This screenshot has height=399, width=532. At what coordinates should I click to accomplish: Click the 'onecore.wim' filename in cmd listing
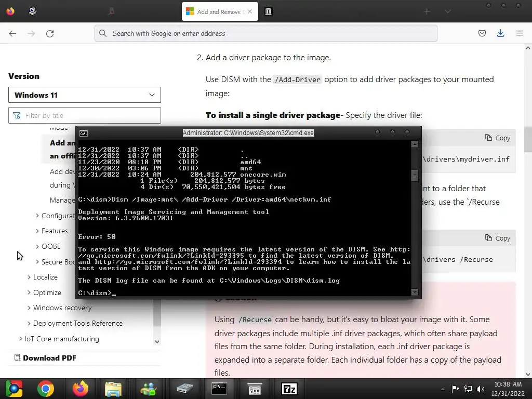coord(263,175)
